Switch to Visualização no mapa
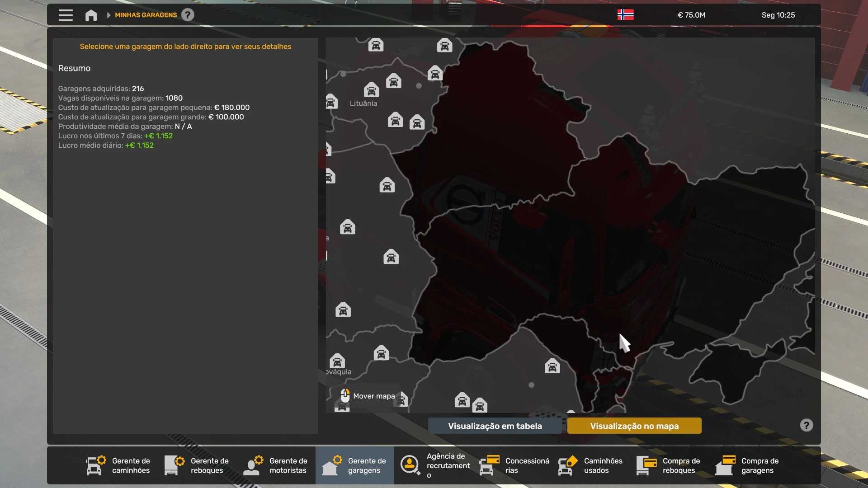Viewport: 868px width, 488px height. point(634,426)
